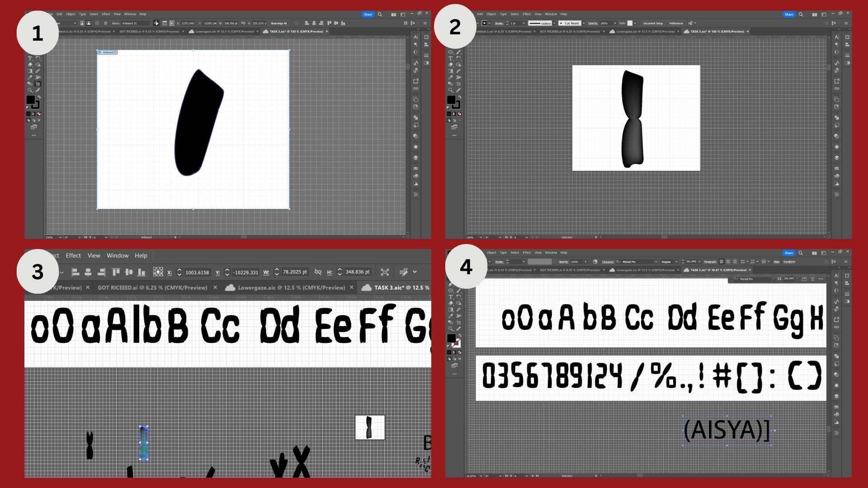Select the Eraser tool in panel 1
The image size is (868, 488).
pyautogui.click(x=30, y=65)
